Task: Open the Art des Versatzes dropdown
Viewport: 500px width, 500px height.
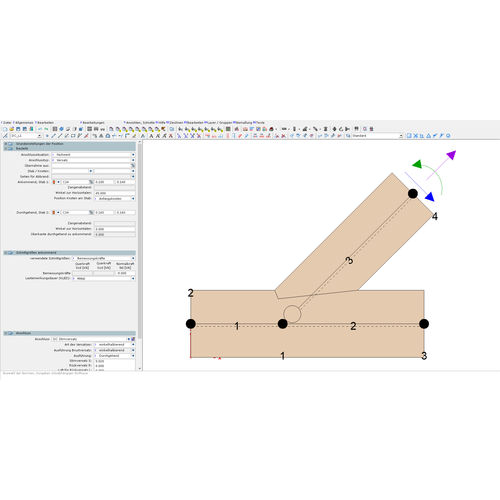Action: click(x=133, y=344)
